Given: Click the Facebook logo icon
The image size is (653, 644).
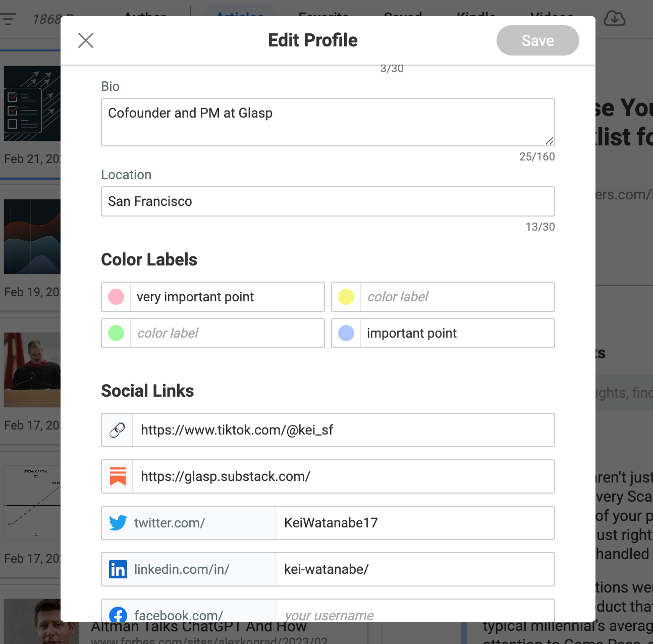Looking at the screenshot, I should pyautogui.click(x=118, y=615).
